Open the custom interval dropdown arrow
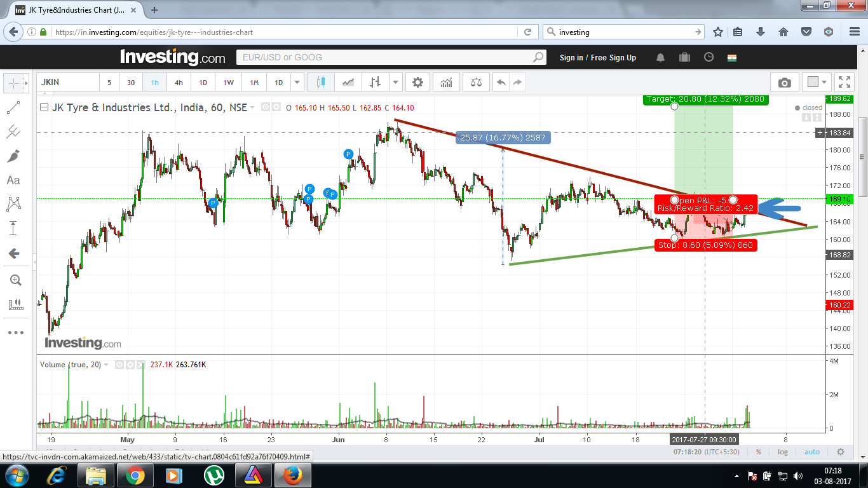 pyautogui.click(x=297, y=83)
